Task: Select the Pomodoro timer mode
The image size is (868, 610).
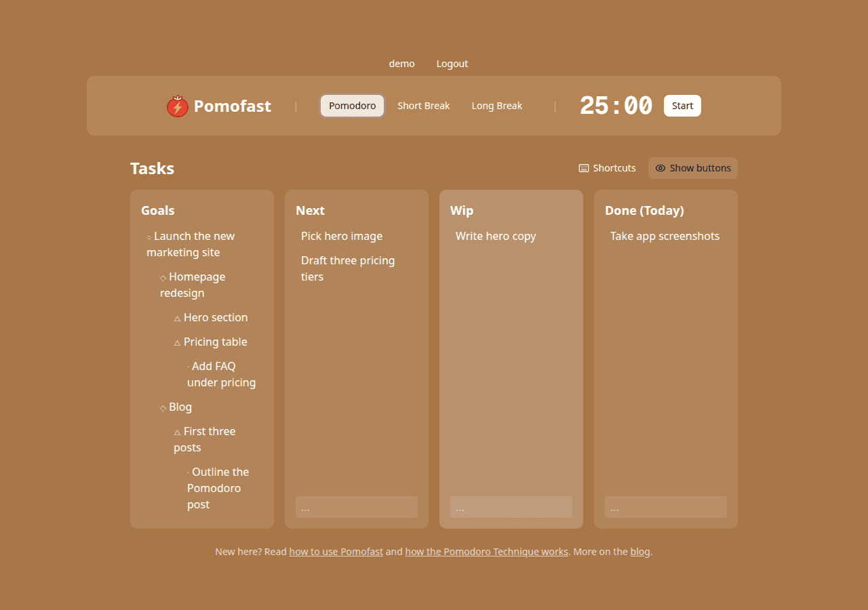Action: pos(353,106)
